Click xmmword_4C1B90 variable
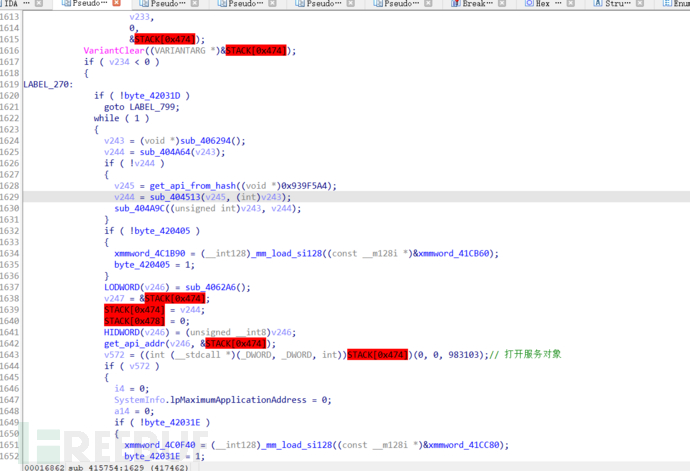Viewport: 690px width, 471px height. click(x=150, y=254)
